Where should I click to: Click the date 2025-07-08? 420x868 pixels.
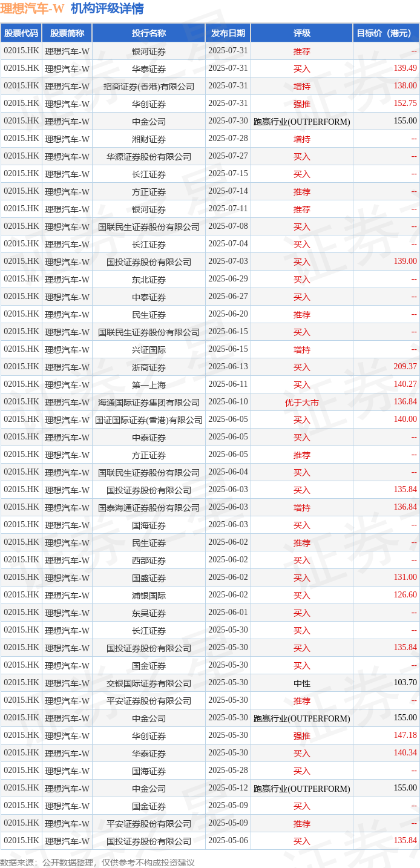point(228,226)
